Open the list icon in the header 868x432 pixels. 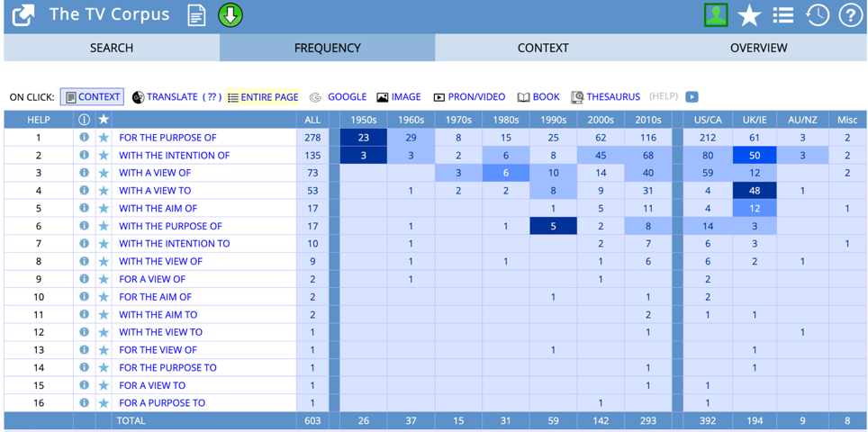pyautogui.click(x=783, y=15)
